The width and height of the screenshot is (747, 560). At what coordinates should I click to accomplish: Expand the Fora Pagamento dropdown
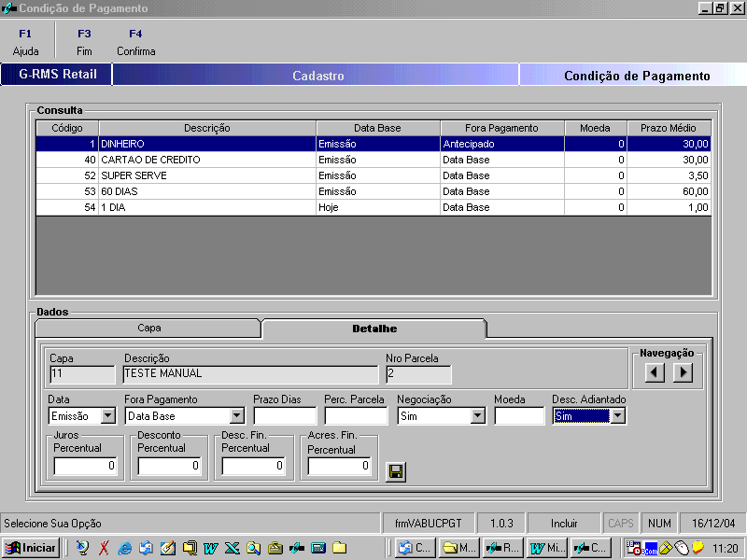pyautogui.click(x=237, y=416)
